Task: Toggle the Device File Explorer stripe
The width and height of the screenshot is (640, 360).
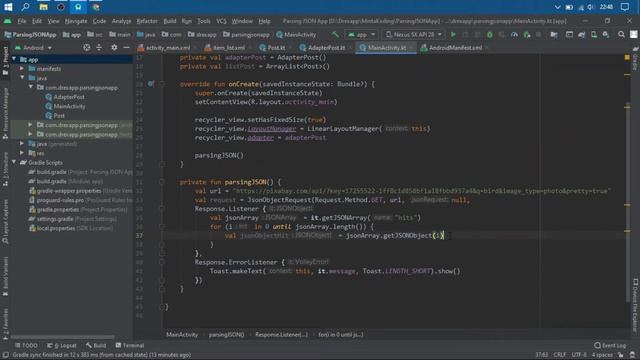Action: 635,305
